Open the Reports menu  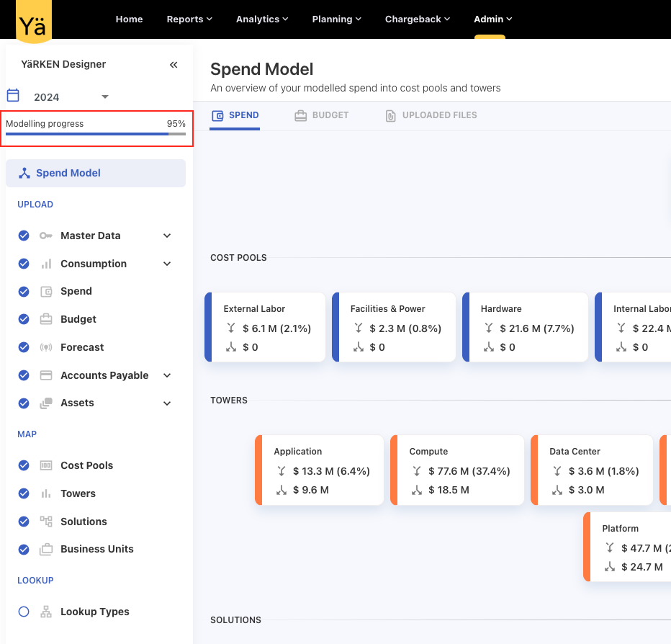189,19
